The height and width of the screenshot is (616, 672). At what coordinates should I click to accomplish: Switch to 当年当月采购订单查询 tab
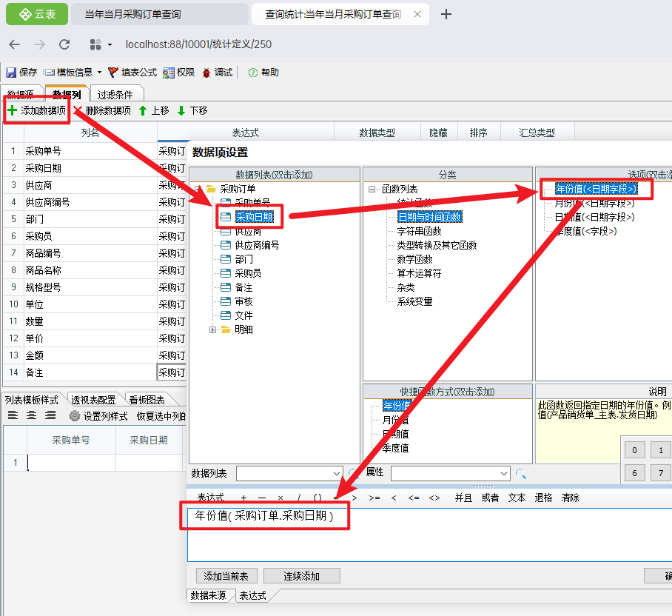[159, 14]
